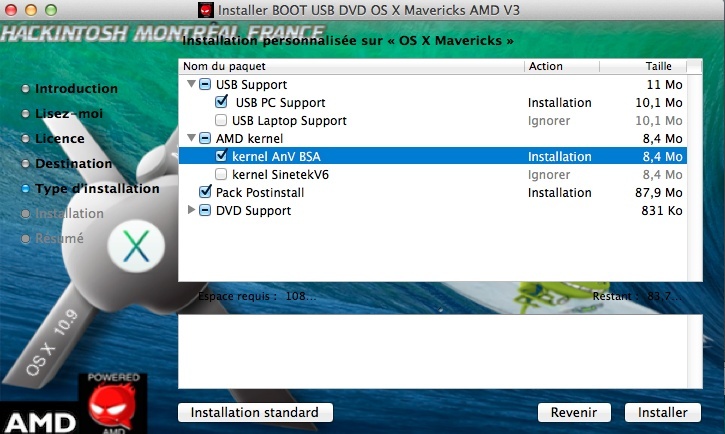Click Installation action for USB PC Support

(x=559, y=103)
